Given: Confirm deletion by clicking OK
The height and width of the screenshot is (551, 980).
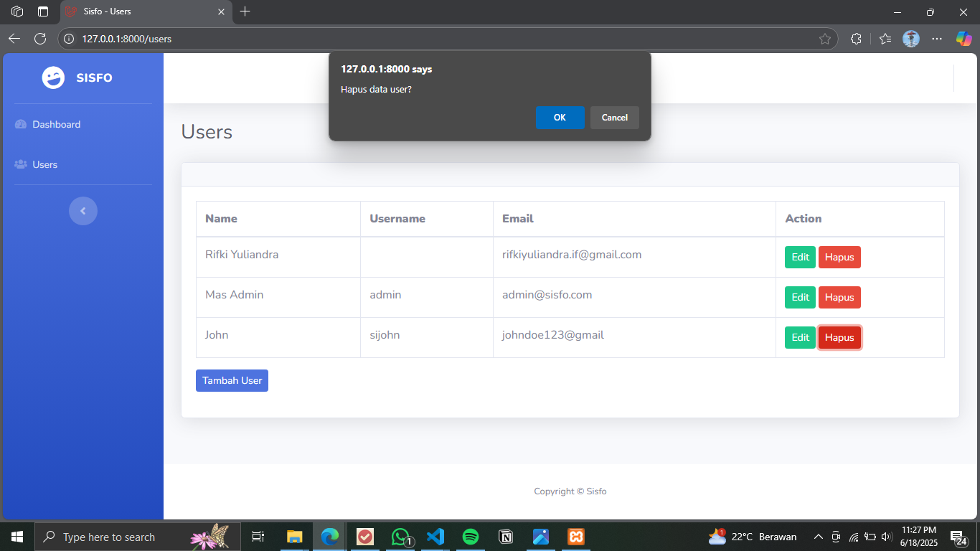Looking at the screenshot, I should point(560,118).
